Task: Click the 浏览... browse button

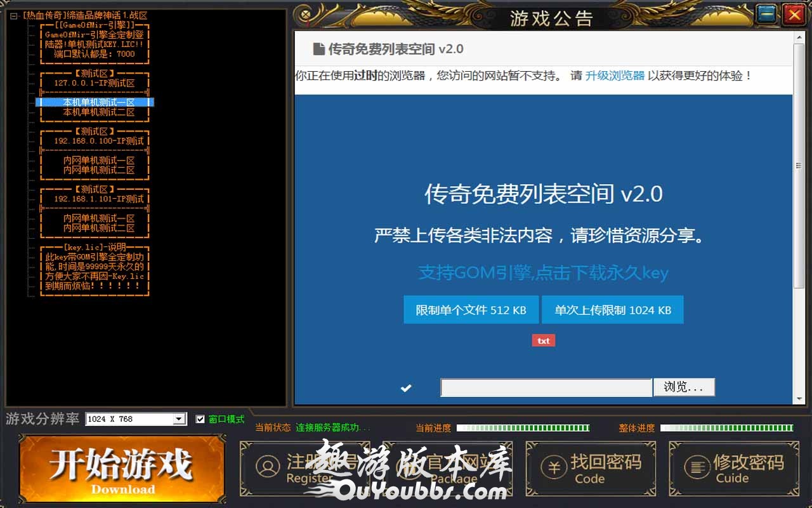Action: point(684,387)
